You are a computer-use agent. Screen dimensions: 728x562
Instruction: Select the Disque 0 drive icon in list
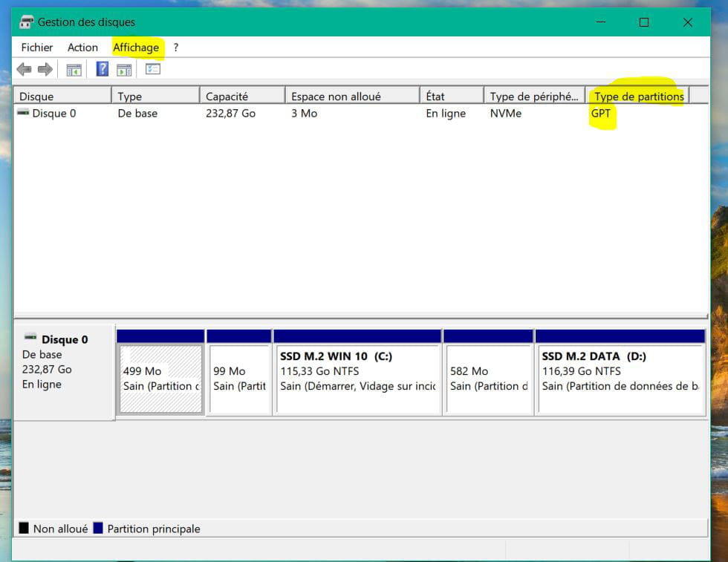point(24,113)
